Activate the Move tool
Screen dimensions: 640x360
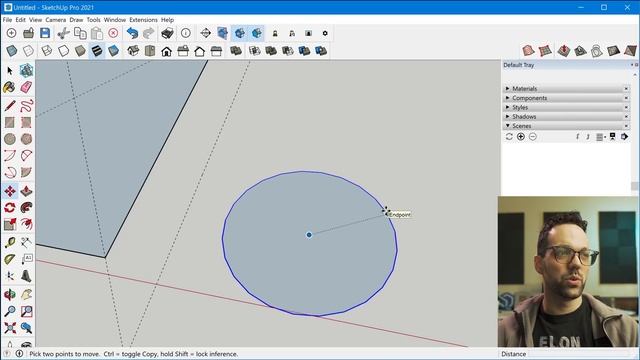coord(10,191)
